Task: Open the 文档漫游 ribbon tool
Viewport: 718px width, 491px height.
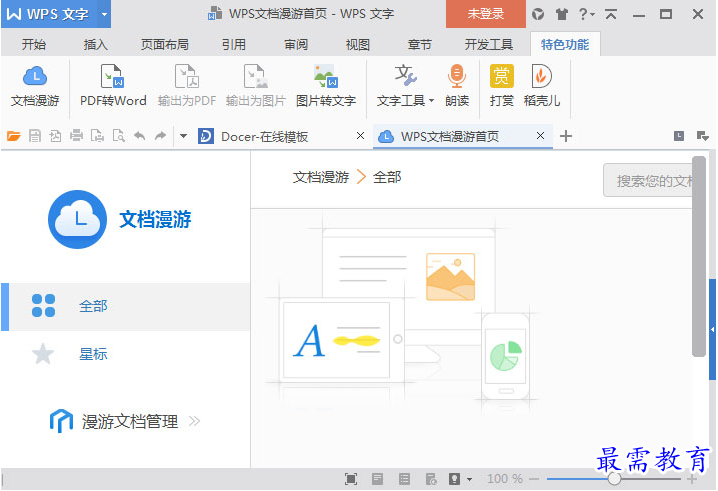Action: pos(35,87)
